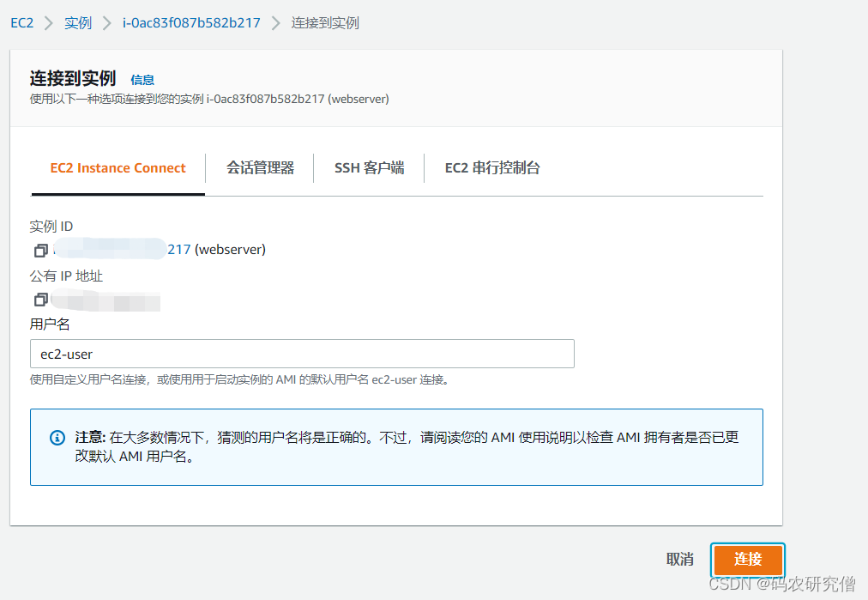Switch to the EC2 串行控制台 tab
The width and height of the screenshot is (868, 600).
point(492,168)
